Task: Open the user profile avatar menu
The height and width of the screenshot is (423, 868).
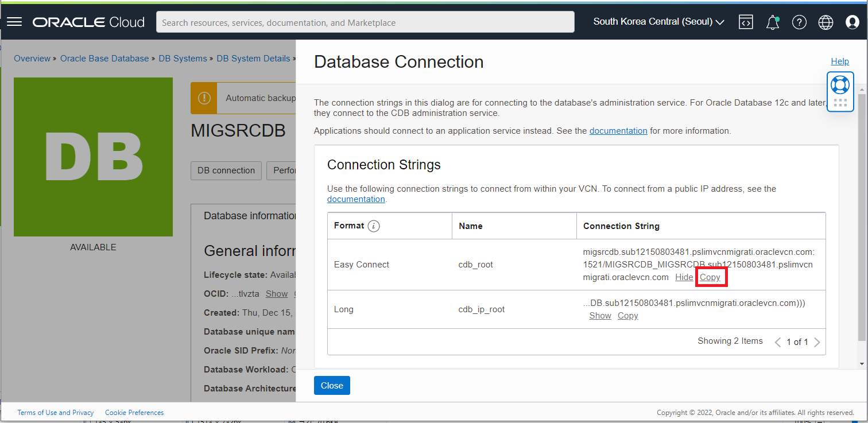Action: (852, 22)
